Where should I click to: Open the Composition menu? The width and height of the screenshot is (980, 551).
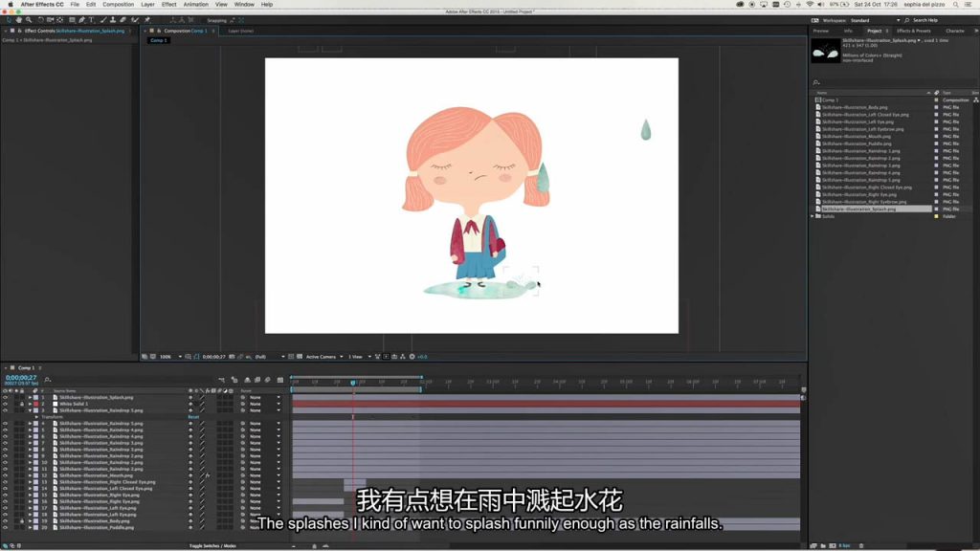point(118,5)
